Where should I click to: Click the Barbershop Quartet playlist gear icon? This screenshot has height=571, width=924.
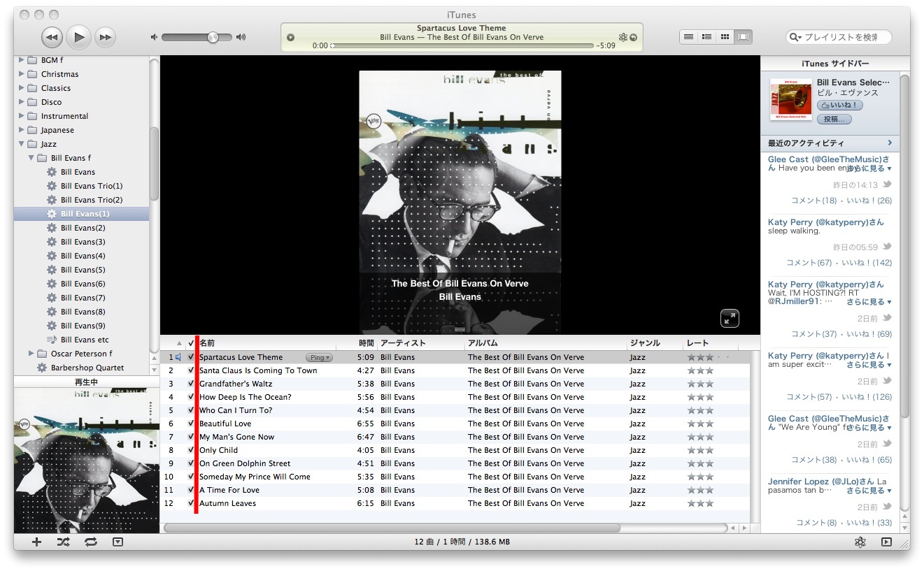pyautogui.click(x=41, y=368)
